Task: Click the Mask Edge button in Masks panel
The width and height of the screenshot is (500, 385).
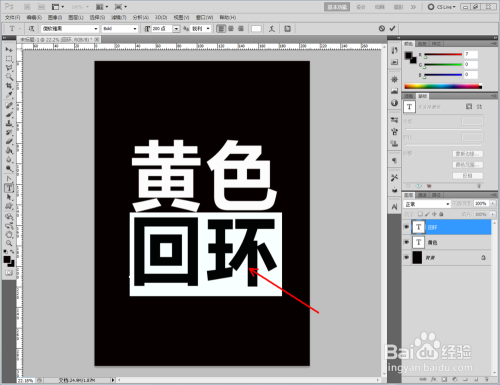Action: coord(468,154)
